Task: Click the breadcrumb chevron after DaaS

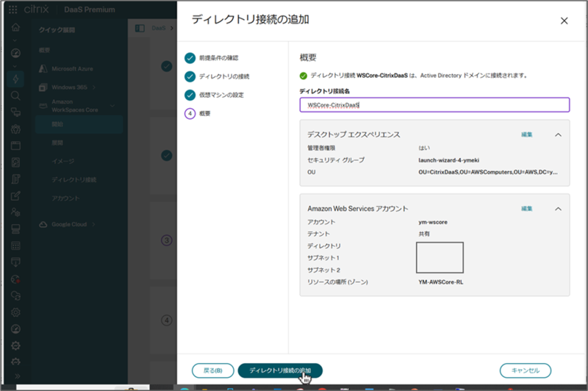Action: (172, 28)
